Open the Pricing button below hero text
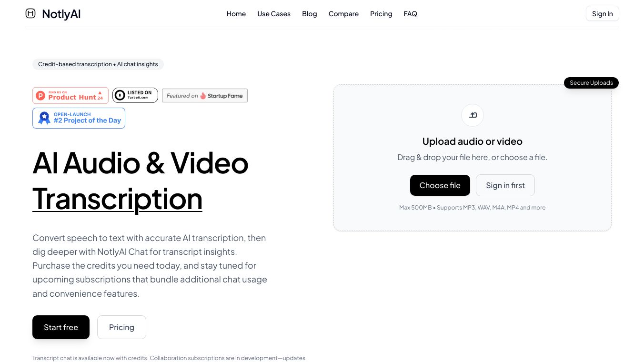Image resolution: width=644 pixels, height=362 pixels. 121,327
